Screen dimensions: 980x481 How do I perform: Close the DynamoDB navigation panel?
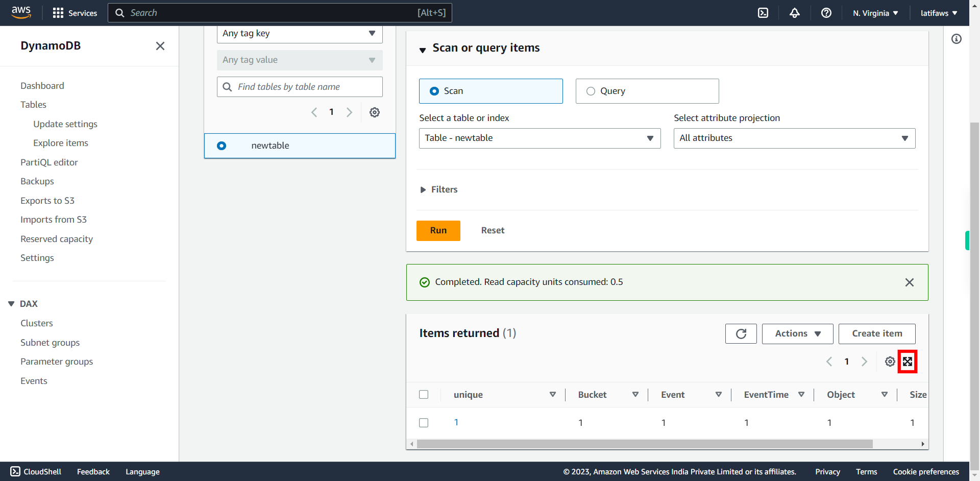160,46
